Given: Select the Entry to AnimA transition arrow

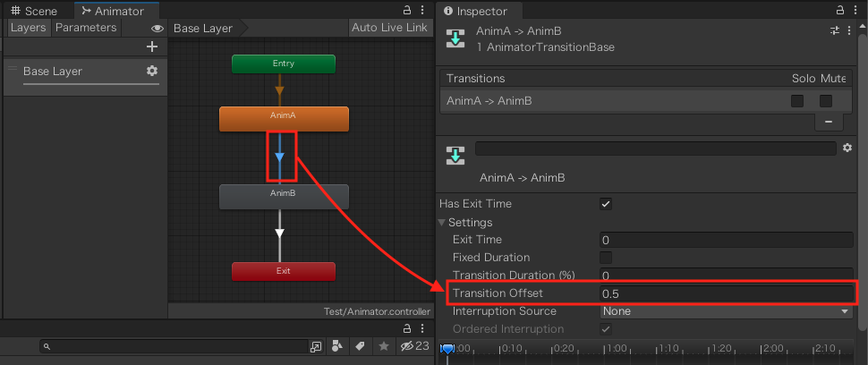Looking at the screenshot, I should [x=279, y=90].
